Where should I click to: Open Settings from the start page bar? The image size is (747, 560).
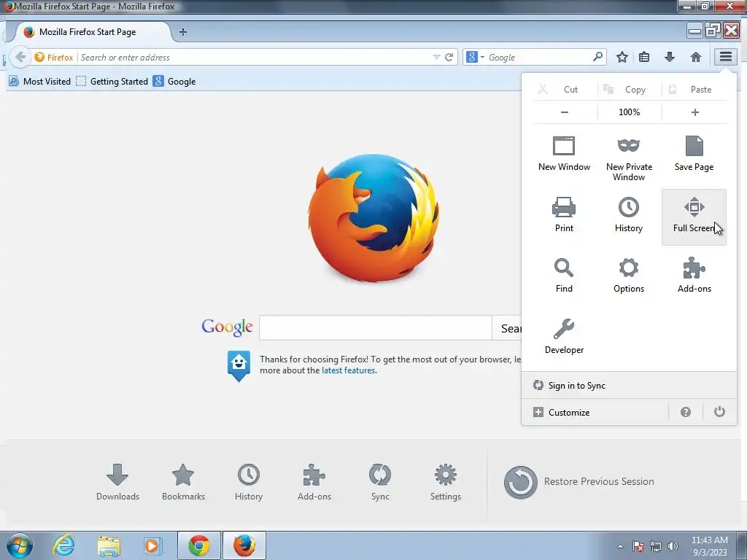(446, 482)
